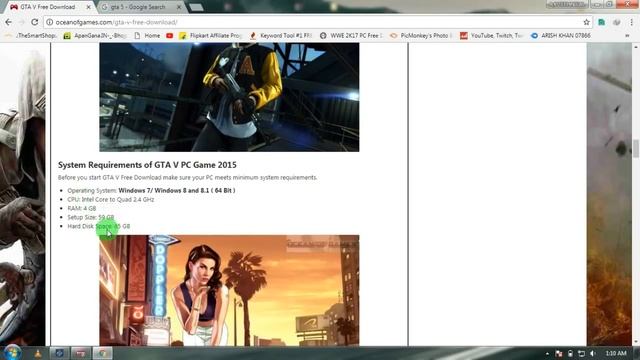Click the green extension icon beside the star
This screenshot has width=640, height=360.
(602, 22)
